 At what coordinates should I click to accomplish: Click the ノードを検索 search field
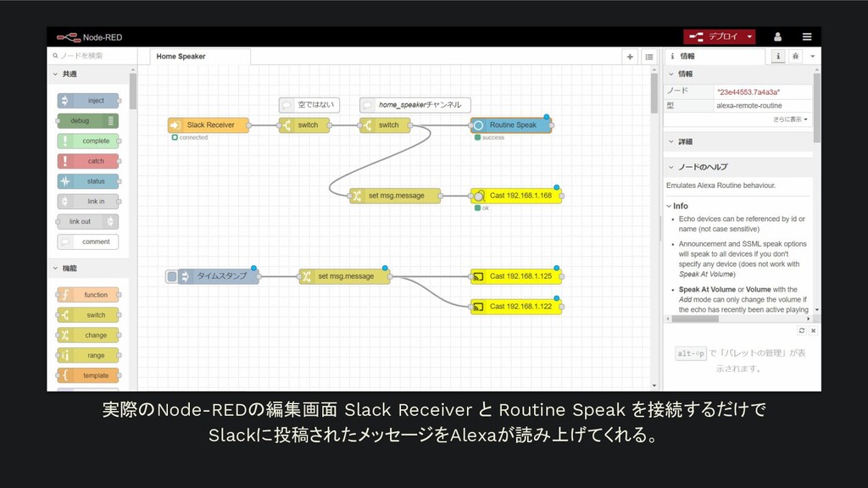coord(92,55)
